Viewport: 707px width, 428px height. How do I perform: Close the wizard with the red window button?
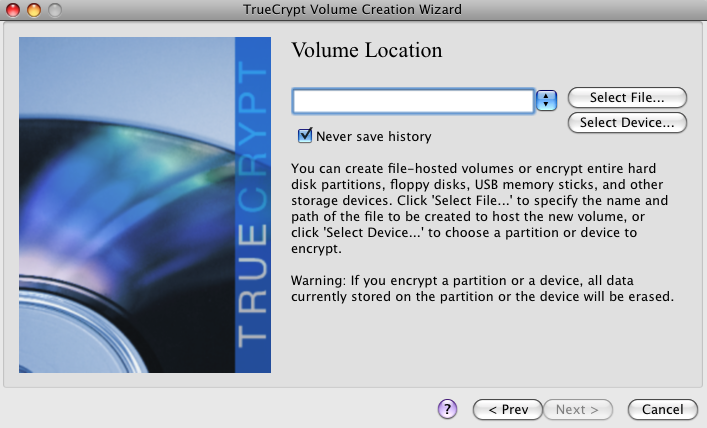(13, 9)
